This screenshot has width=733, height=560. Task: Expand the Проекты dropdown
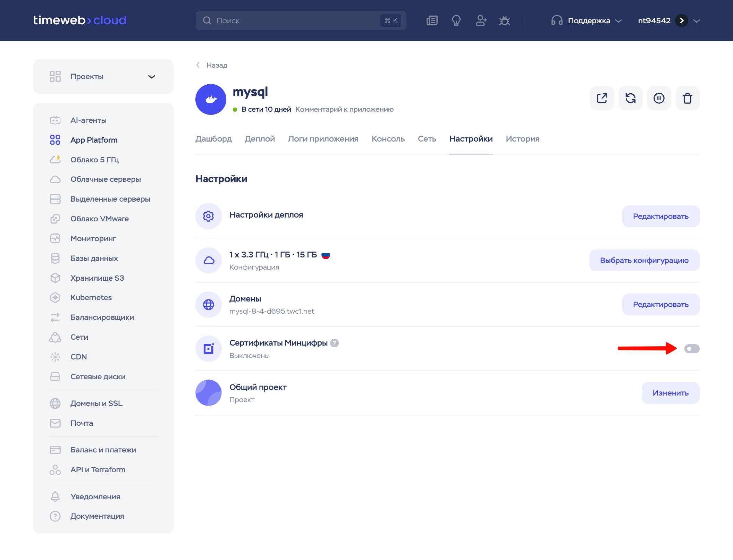click(103, 76)
